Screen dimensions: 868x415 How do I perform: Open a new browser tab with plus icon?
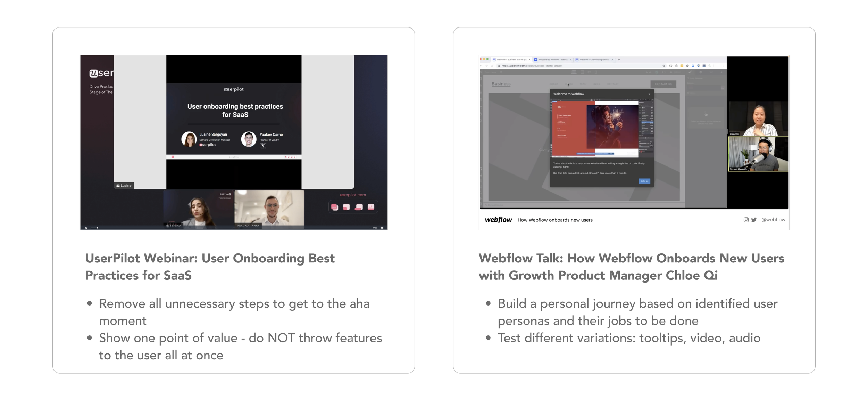click(619, 60)
